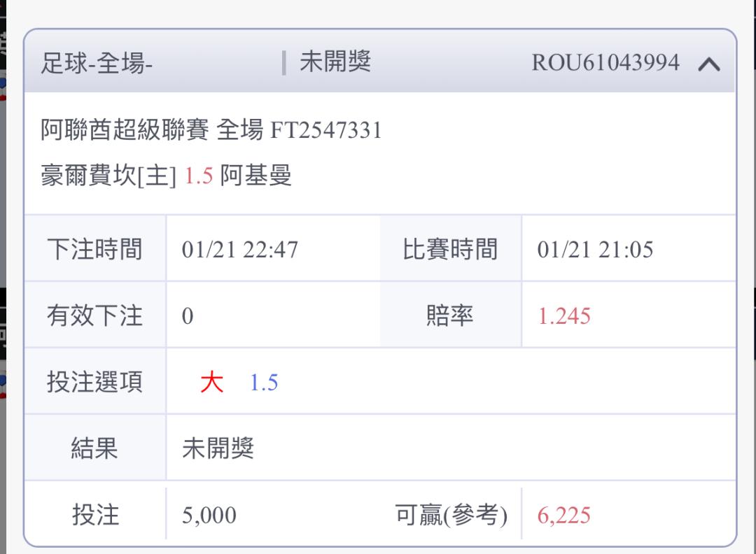This screenshot has width=756, height=554.
Task: Click the 足球-全場- header title
Action: [x=97, y=63]
